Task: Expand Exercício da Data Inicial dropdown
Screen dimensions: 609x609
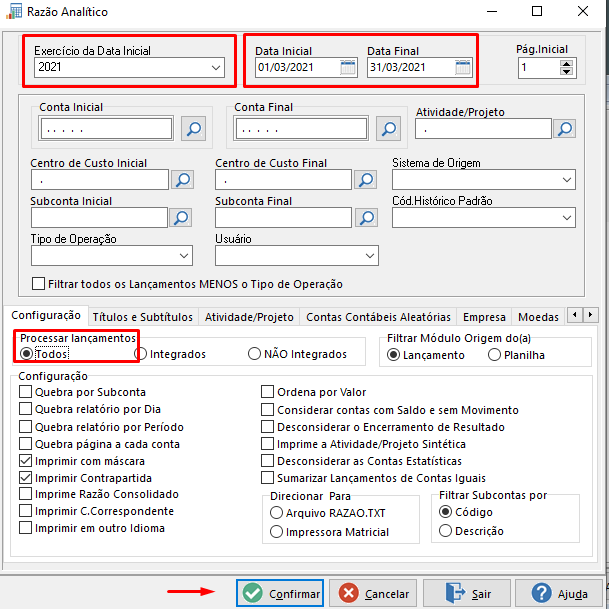Action: (216, 68)
